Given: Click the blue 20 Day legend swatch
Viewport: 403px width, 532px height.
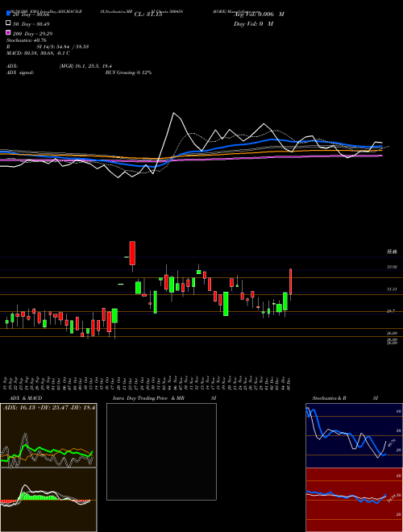Looking at the screenshot, I should tap(8, 14).
